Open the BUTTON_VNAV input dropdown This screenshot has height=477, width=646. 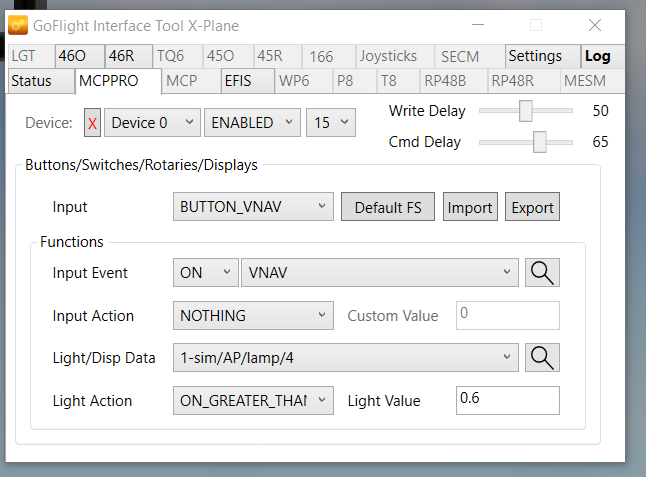pos(253,207)
